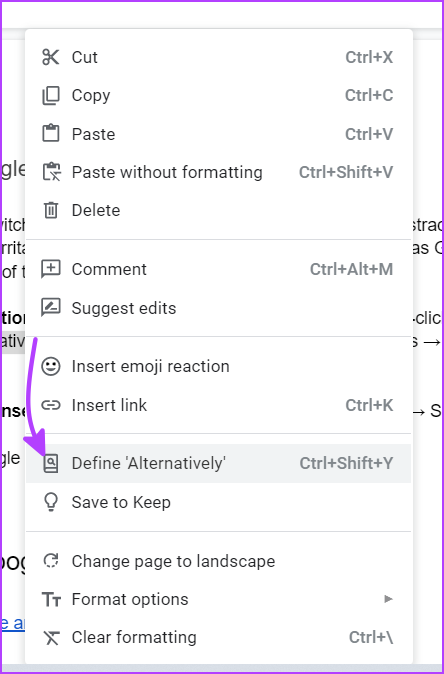
Task: Click the lightbulb Save to Keep icon
Action: [x=51, y=502]
